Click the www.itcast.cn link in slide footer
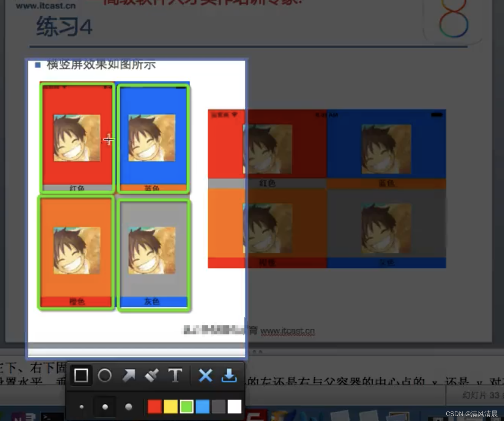 point(288,331)
